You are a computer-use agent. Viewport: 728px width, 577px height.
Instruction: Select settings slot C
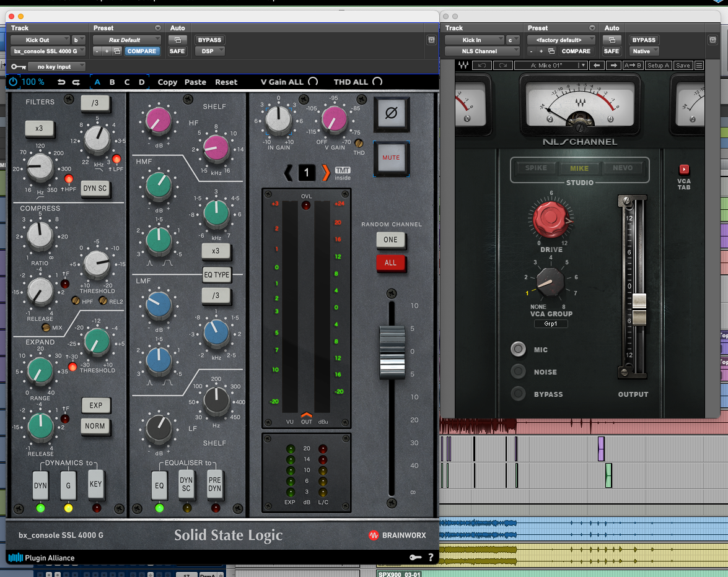pos(127,82)
